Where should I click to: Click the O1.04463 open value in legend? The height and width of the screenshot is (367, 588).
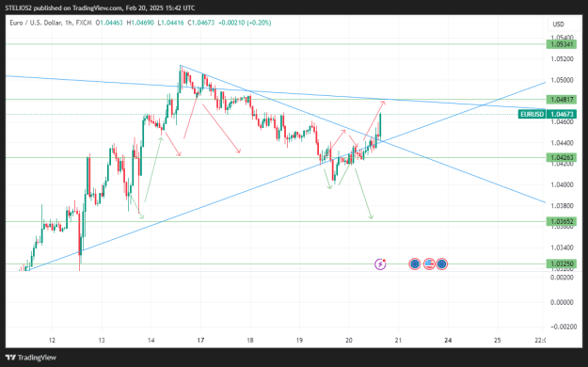pyautogui.click(x=109, y=23)
